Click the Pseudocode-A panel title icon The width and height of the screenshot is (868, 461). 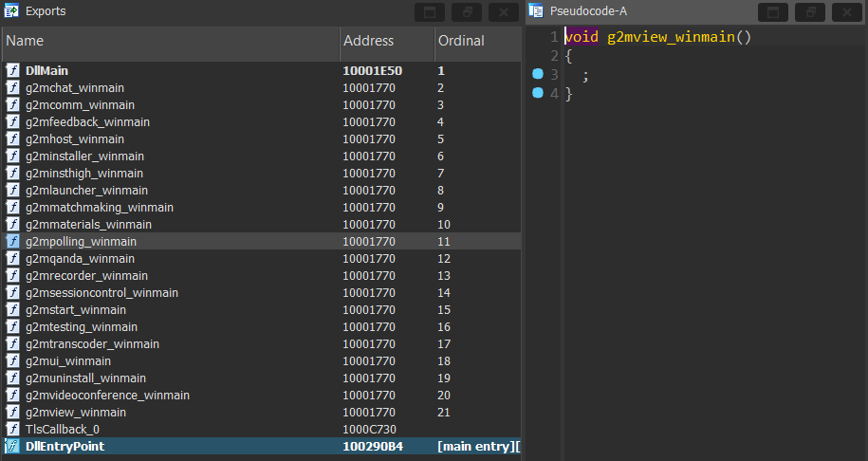coord(536,11)
